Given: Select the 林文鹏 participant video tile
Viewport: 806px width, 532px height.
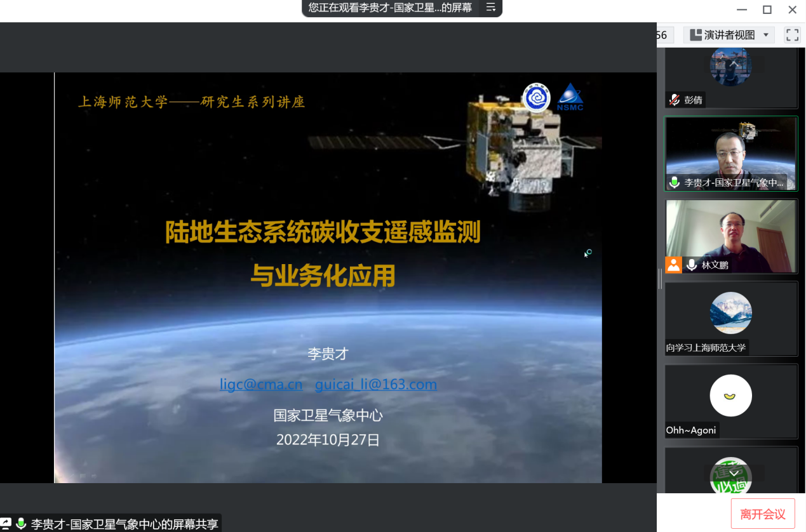Looking at the screenshot, I should [x=730, y=236].
